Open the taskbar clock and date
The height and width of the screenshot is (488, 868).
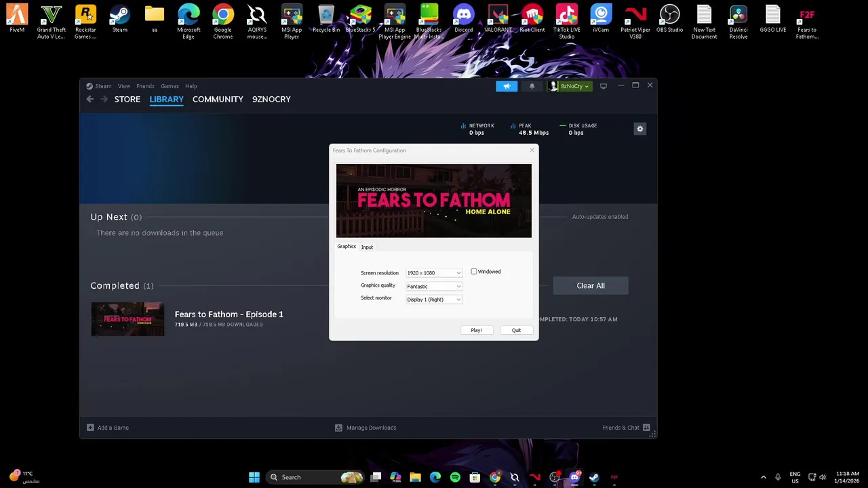pos(848,477)
